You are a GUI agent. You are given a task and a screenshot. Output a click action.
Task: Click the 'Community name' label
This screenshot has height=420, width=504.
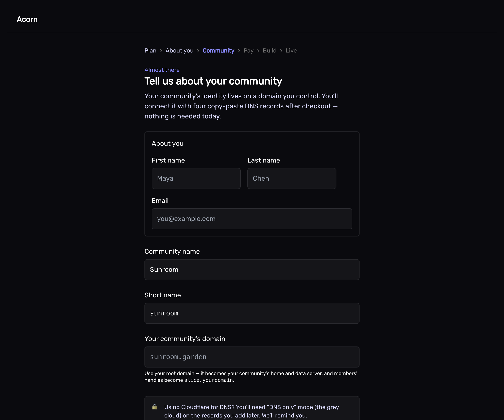tap(172, 251)
